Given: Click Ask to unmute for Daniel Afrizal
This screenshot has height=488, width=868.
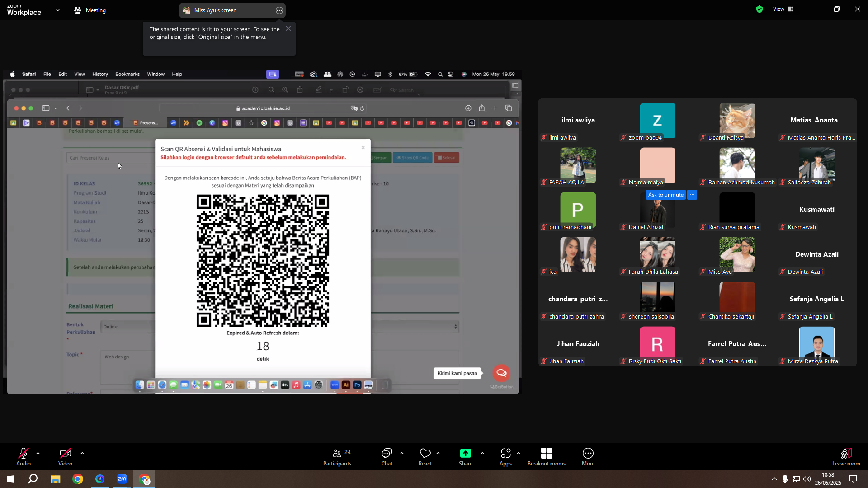Looking at the screenshot, I should click(666, 195).
